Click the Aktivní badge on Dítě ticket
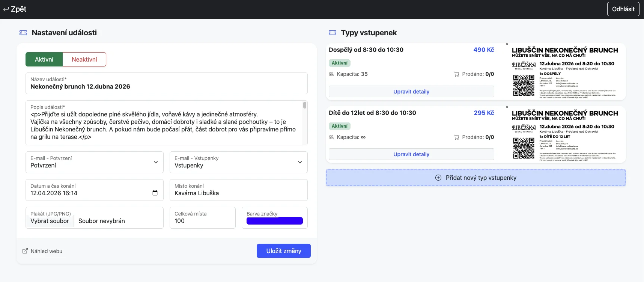644x282 pixels. (340, 126)
